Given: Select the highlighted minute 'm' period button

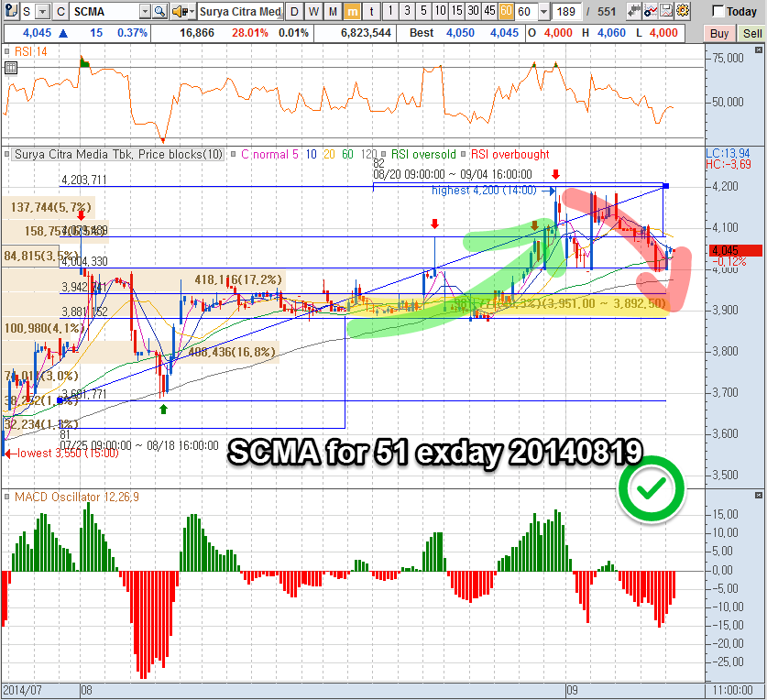Looking at the screenshot, I should point(352,11).
